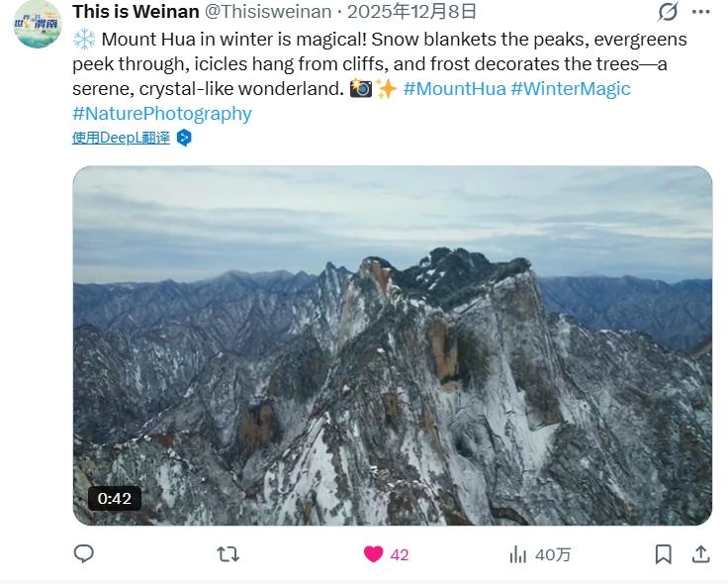The image size is (728, 588).
Task: Open view analytics bar chart icon
Action: pos(517,554)
